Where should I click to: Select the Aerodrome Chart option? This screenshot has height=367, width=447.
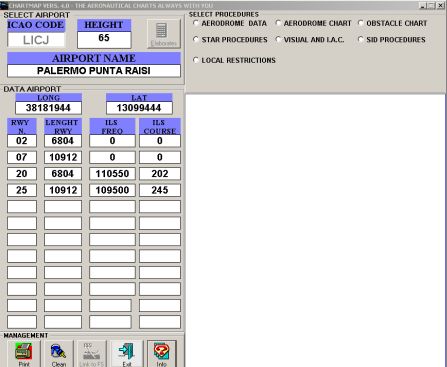pos(278,23)
